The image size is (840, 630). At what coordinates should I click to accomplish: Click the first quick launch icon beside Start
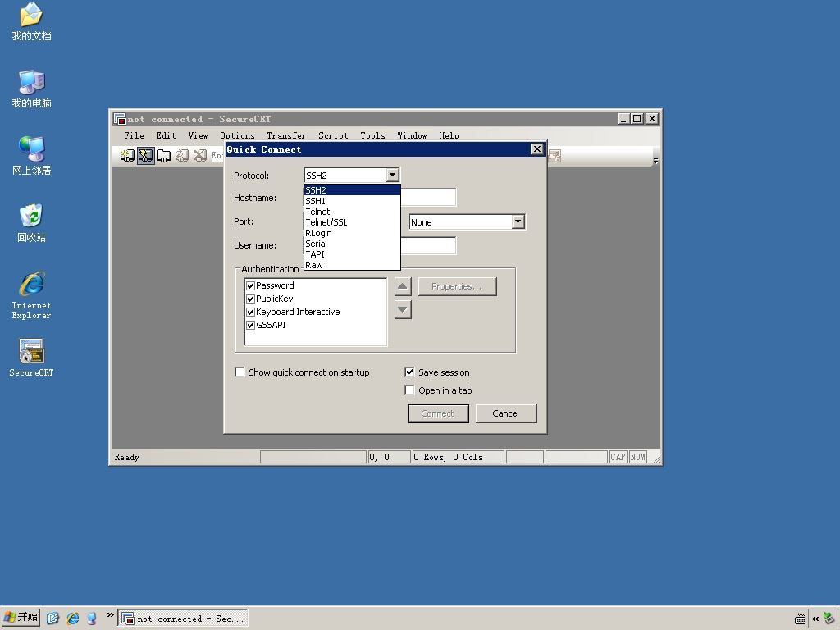coord(52,619)
